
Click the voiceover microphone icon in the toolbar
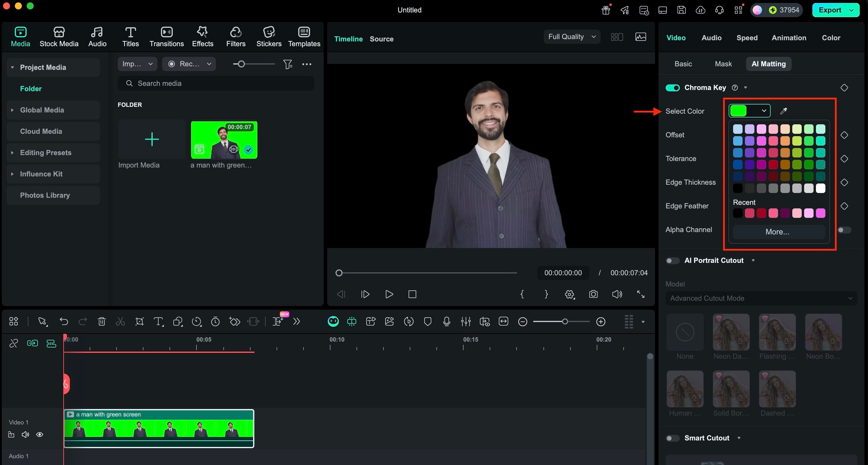click(x=446, y=321)
